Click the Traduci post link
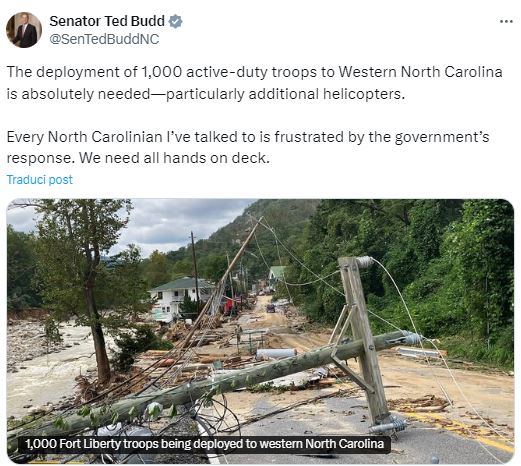The width and height of the screenshot is (521, 466). tap(39, 180)
